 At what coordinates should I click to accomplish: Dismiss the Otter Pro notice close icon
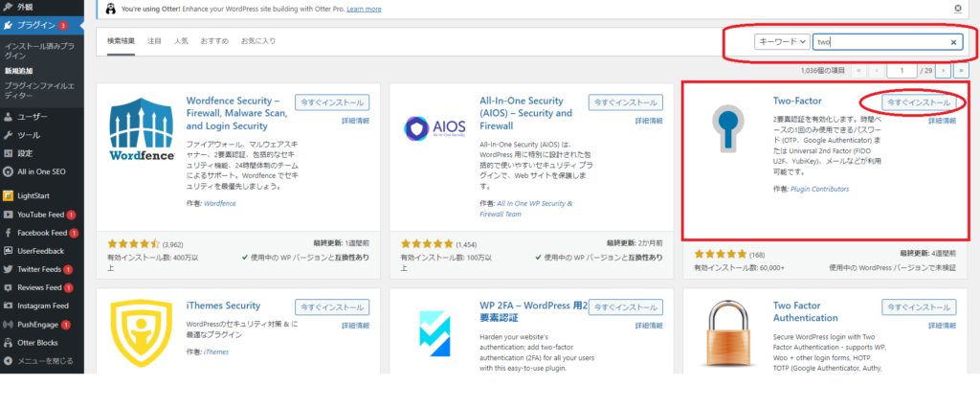tap(957, 9)
